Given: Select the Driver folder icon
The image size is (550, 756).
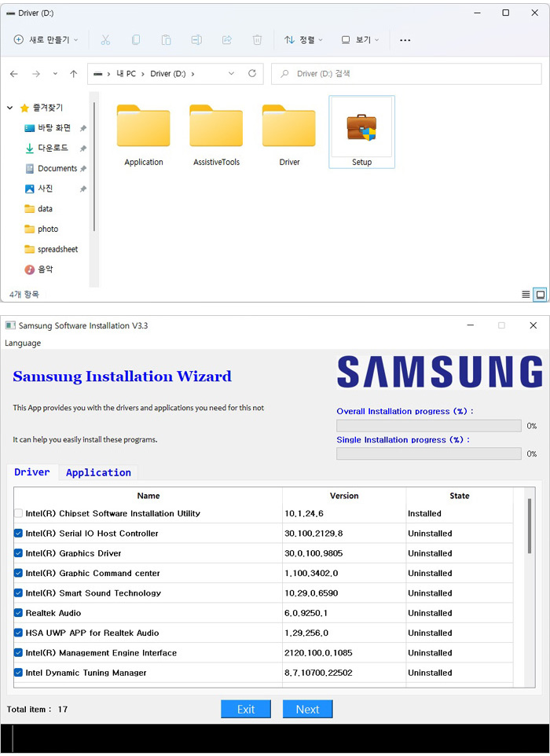Looking at the screenshot, I should pos(289,126).
